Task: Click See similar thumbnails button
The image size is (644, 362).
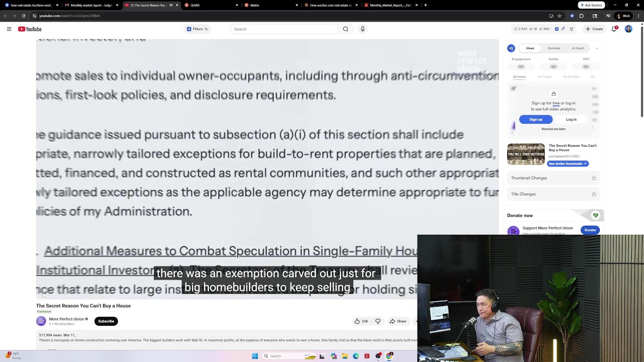Action: point(568,164)
